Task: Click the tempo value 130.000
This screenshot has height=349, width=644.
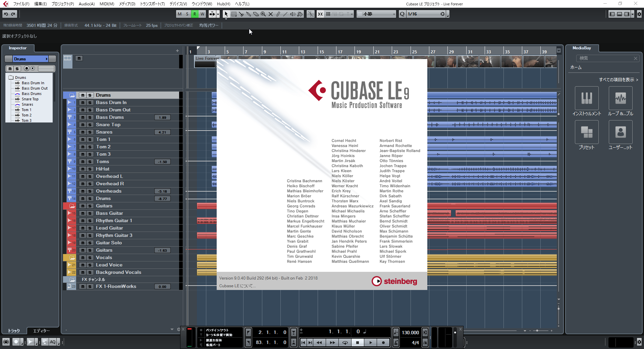Action: [x=411, y=333]
